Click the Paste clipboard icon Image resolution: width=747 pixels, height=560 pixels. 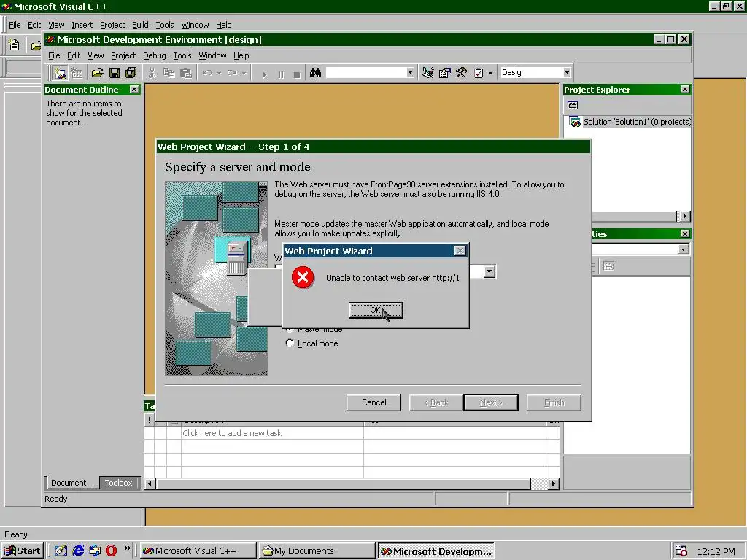[186, 73]
